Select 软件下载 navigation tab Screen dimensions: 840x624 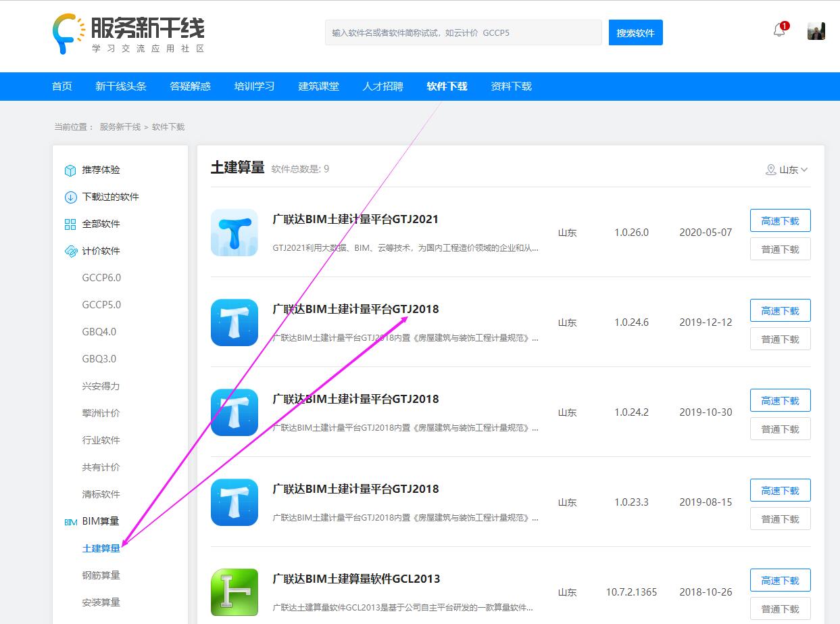pos(447,87)
